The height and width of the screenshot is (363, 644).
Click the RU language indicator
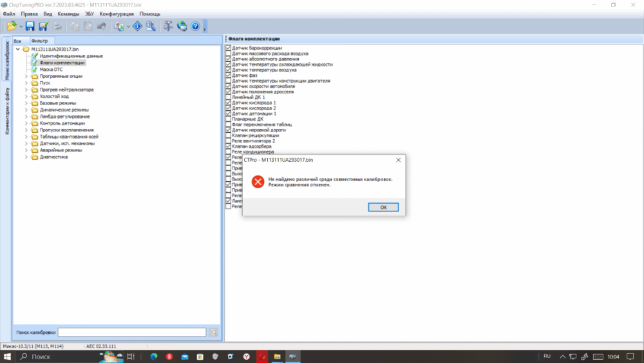tap(547, 357)
